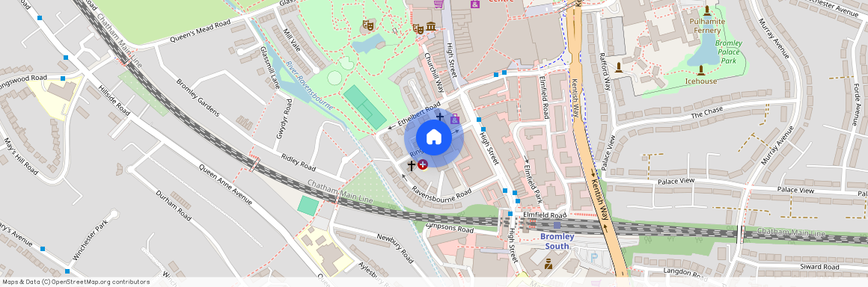Click the Ridley Road label

click(298, 163)
